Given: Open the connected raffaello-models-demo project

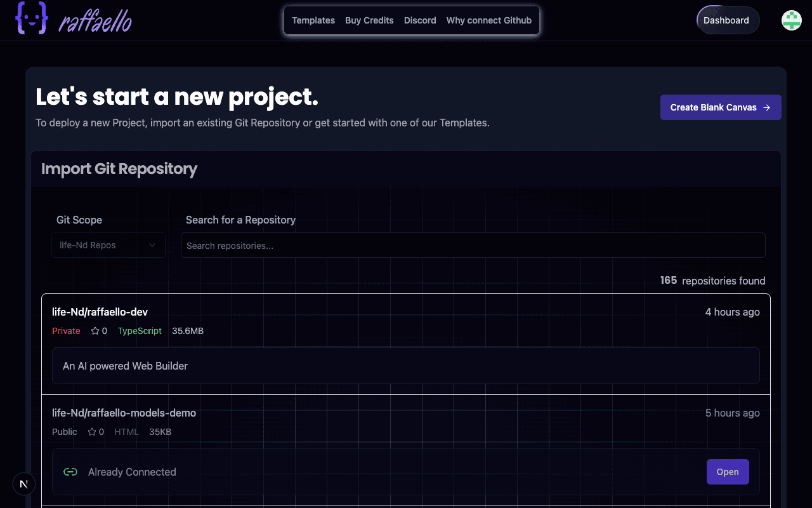Looking at the screenshot, I should tap(728, 472).
